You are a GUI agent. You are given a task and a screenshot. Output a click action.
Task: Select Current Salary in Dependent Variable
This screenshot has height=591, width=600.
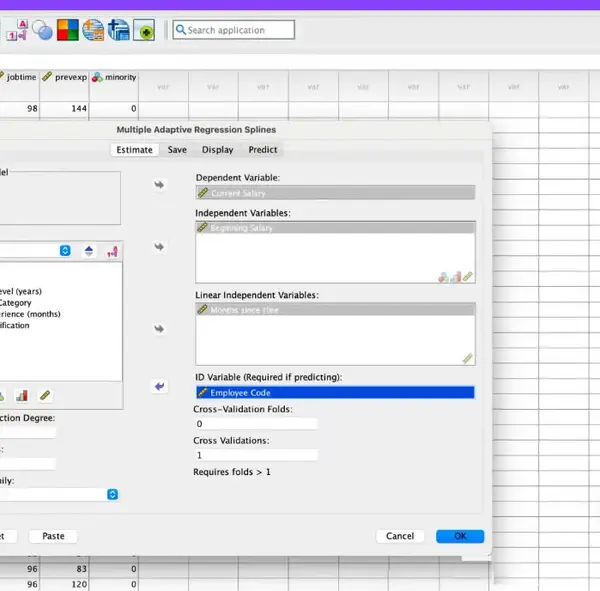click(x=335, y=193)
